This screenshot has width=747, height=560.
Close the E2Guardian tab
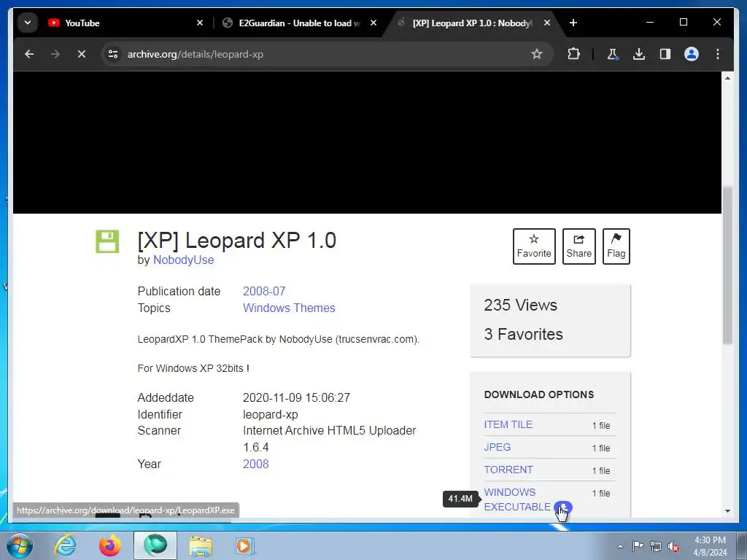(x=373, y=23)
